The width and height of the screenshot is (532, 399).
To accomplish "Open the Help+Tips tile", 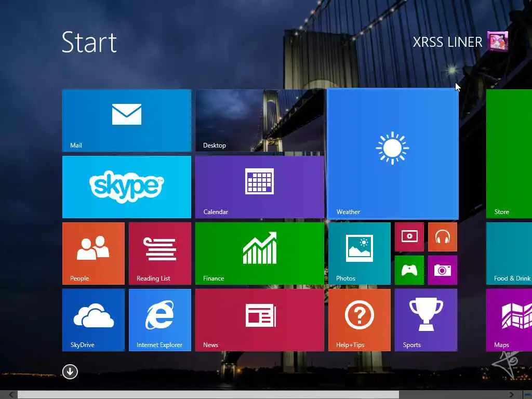I will pyautogui.click(x=360, y=320).
